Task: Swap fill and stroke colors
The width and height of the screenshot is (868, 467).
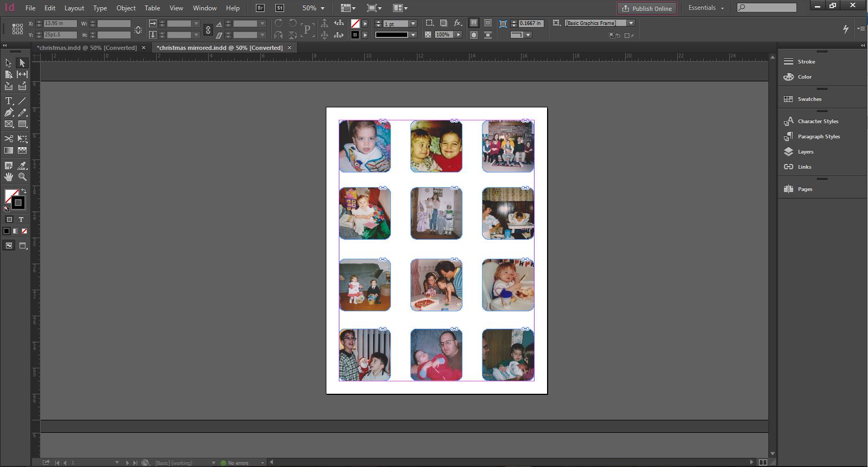Action: coord(24,191)
